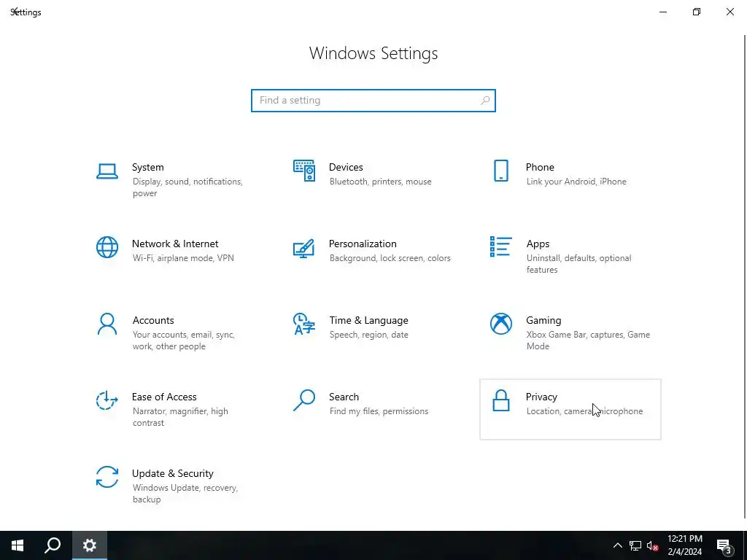Open the Update & Security arrows icon
The height and width of the screenshot is (560, 747).
[x=107, y=477]
